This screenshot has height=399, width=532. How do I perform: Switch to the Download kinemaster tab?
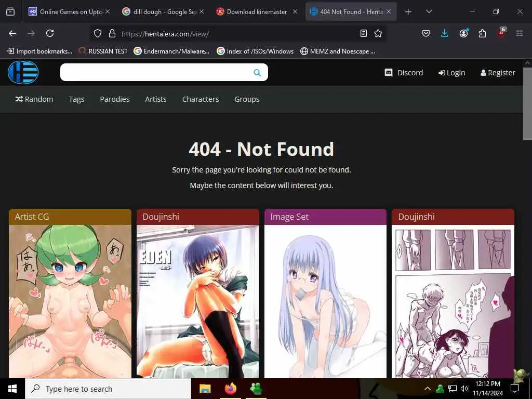click(x=257, y=12)
